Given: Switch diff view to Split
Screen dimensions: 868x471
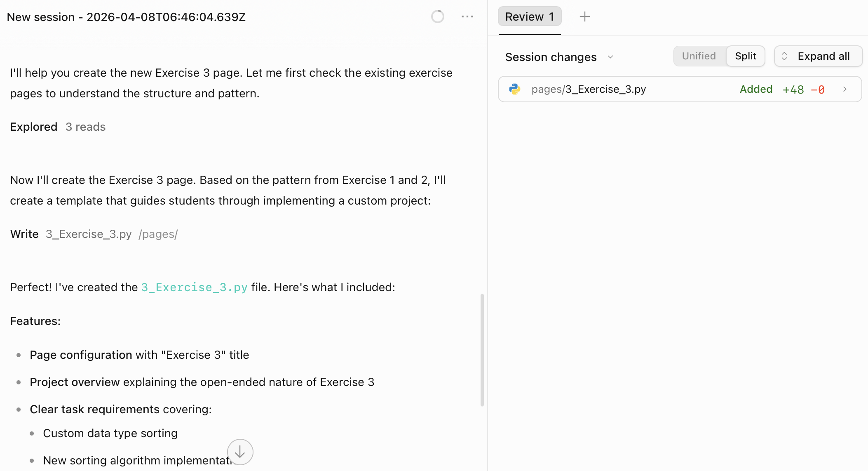Looking at the screenshot, I should [745, 56].
